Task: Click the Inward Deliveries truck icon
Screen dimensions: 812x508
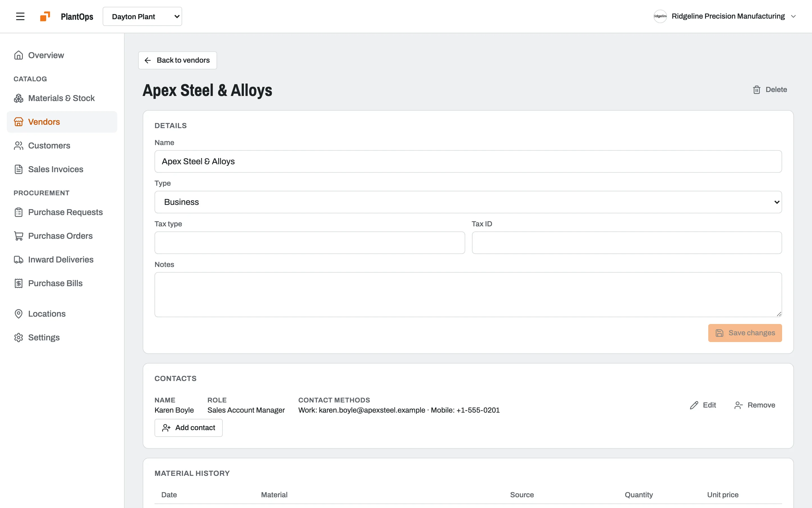Action: [x=18, y=260]
